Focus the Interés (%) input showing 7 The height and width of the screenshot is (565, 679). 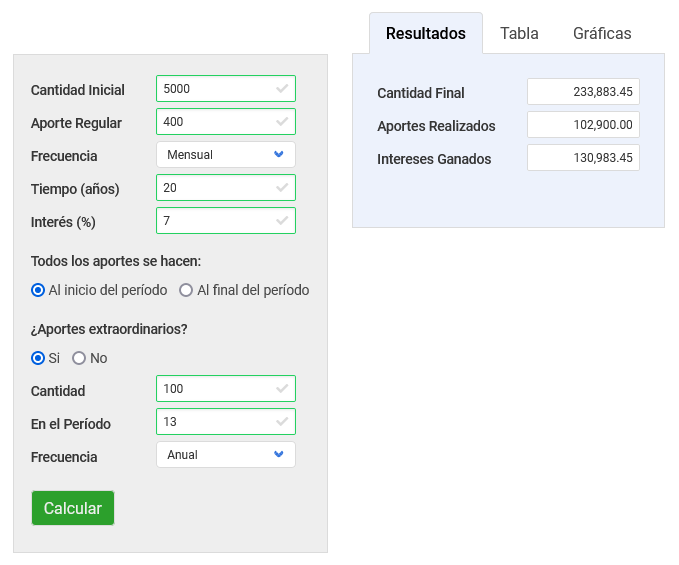215,221
